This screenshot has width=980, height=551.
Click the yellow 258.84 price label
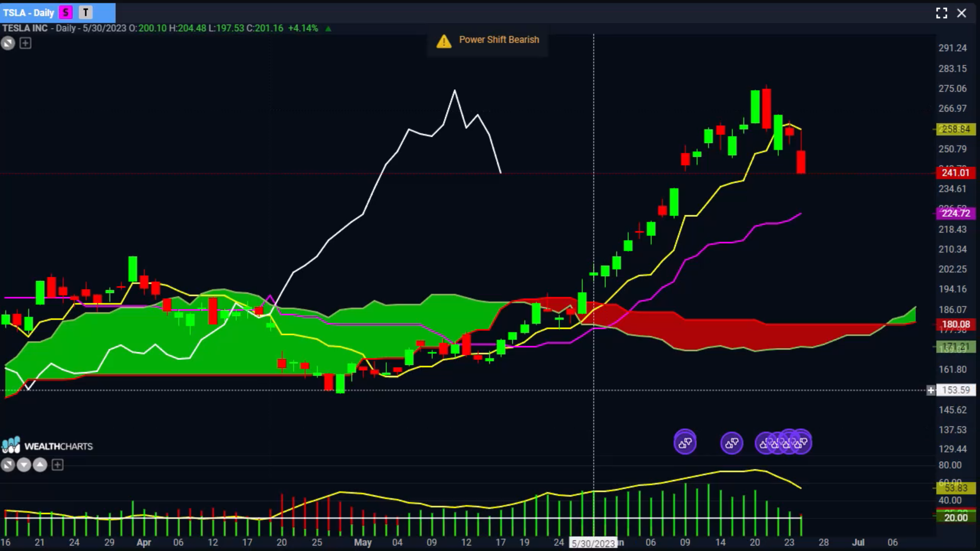point(955,129)
